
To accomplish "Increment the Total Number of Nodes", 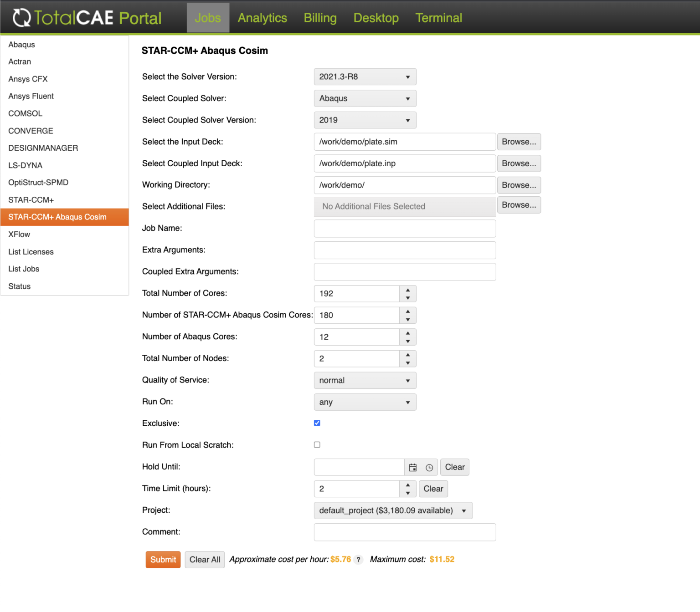I will [408, 355].
